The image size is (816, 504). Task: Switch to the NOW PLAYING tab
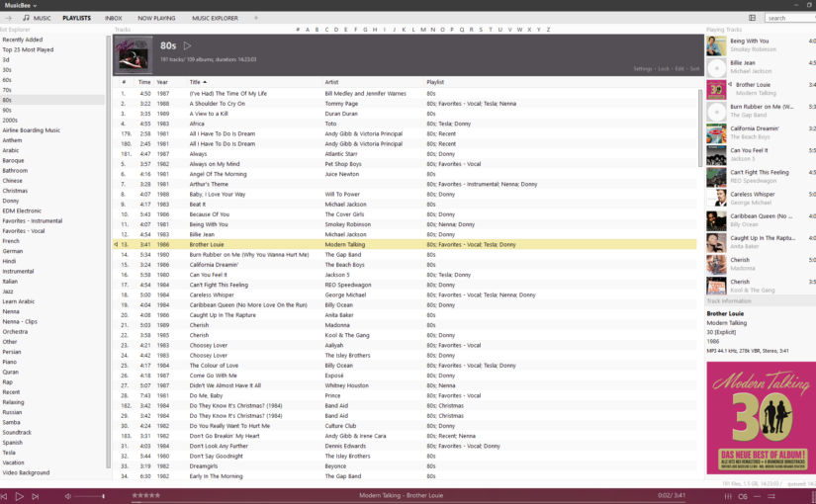[x=156, y=18]
